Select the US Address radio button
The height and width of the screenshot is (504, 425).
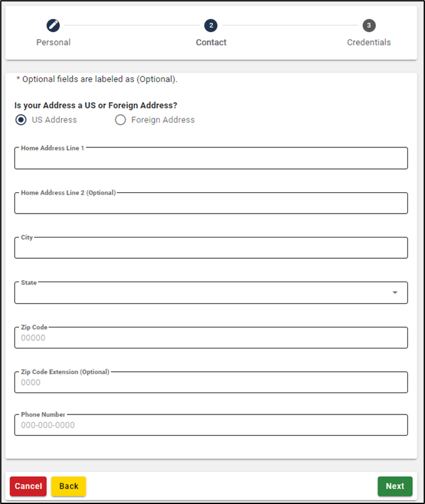[21, 120]
